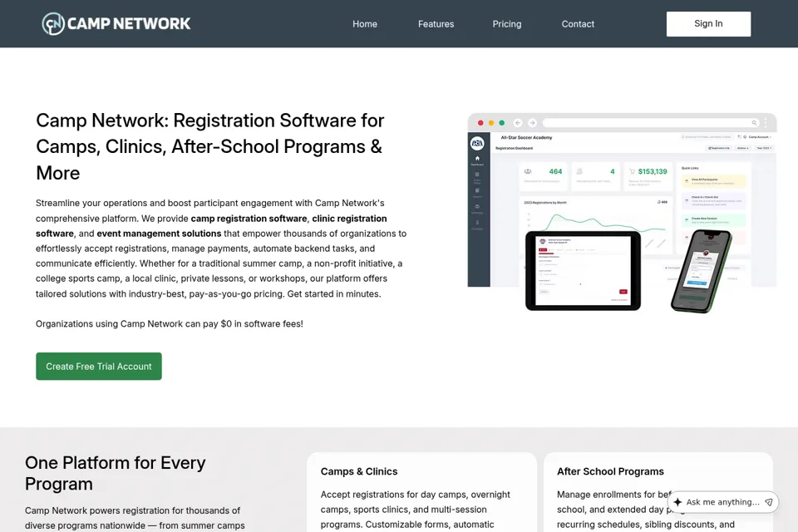The image size is (798, 532).
Task: Open the Ask me anything chat box
Action: pyautogui.click(x=722, y=502)
